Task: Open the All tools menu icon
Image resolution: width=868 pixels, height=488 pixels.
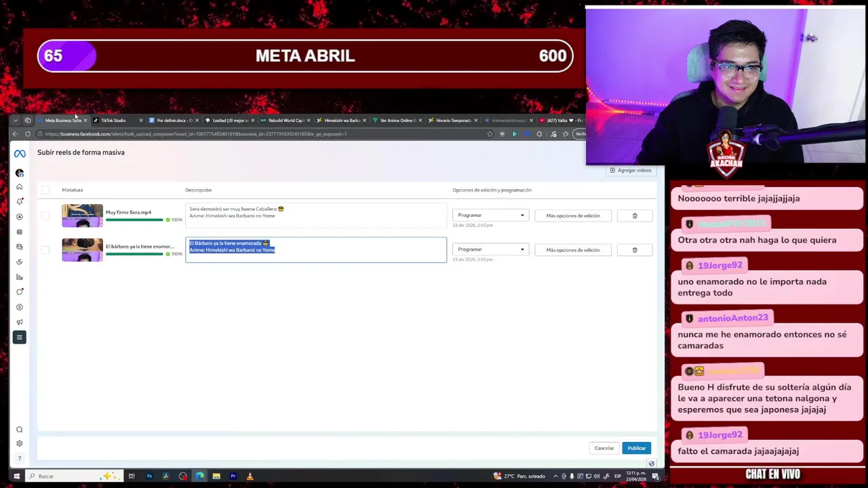Action: click(x=20, y=337)
